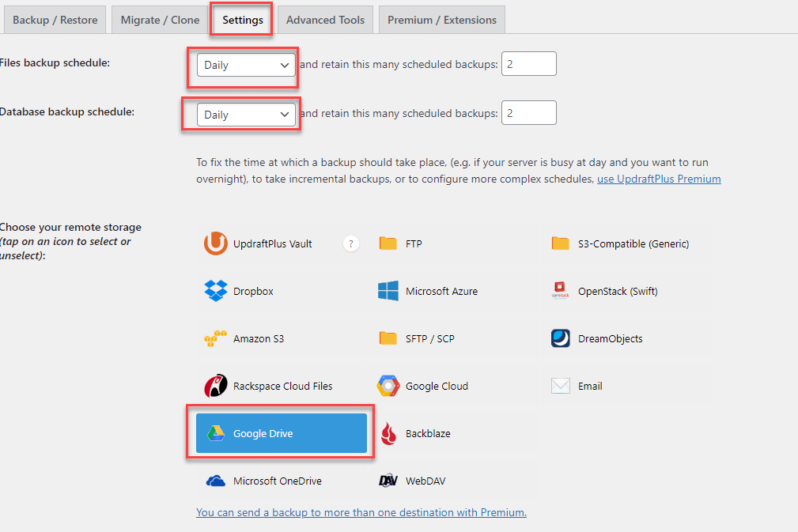Click the 'Database backup schedule:' label
Image resolution: width=798 pixels, height=532 pixels.
(67, 111)
